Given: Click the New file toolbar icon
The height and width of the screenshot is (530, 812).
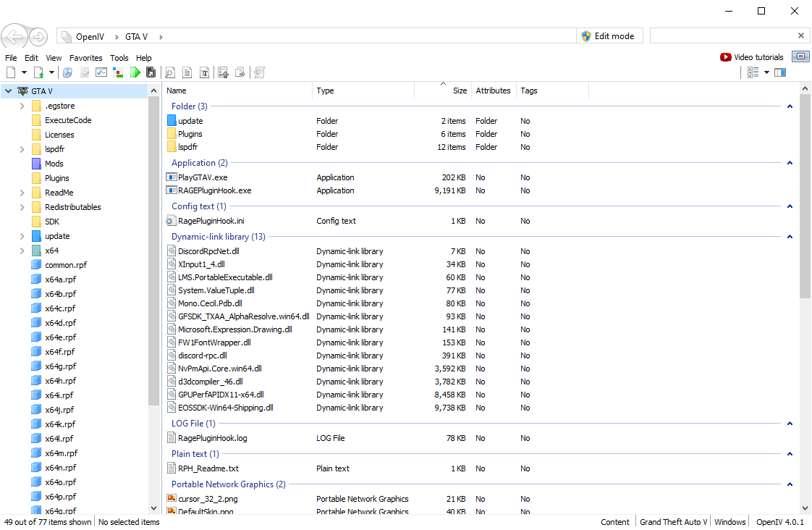Looking at the screenshot, I should click(x=11, y=72).
